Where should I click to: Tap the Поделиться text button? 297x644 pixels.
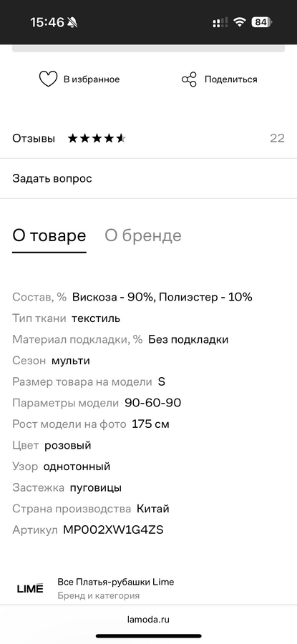[x=231, y=79]
